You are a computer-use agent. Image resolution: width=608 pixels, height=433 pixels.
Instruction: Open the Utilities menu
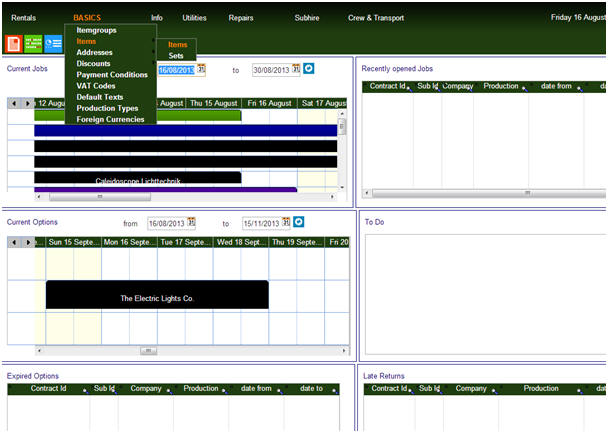coord(194,18)
